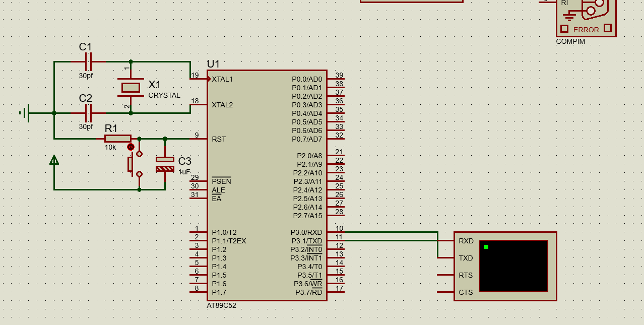Viewport: 644px width, 325px height.
Task: Click pin number 39 on U1
Action: click(x=339, y=75)
